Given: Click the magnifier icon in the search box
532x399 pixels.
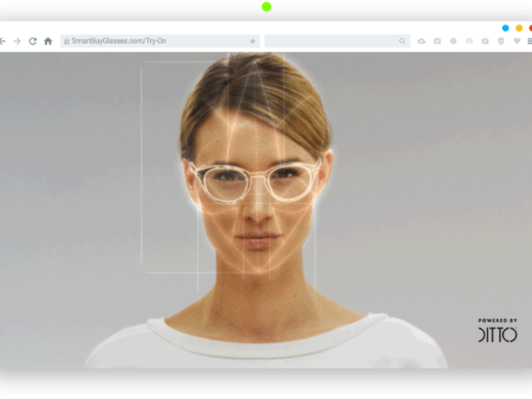Looking at the screenshot, I should click(x=402, y=41).
